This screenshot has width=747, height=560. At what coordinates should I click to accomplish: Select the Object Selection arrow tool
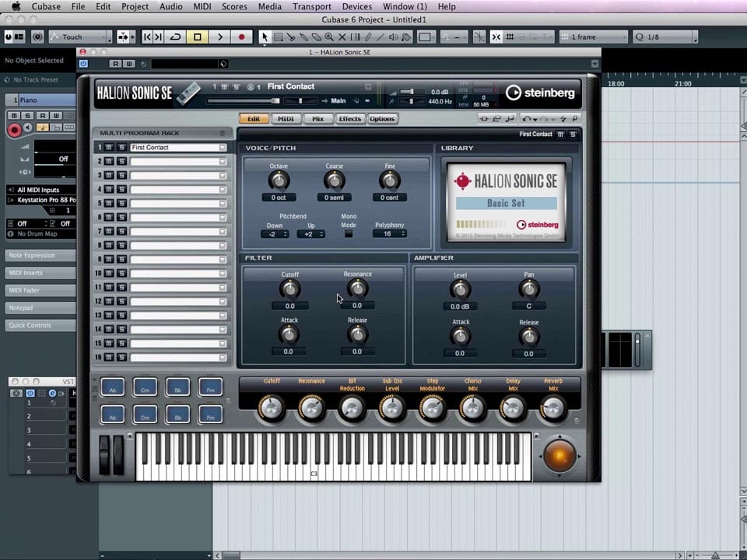click(x=265, y=37)
